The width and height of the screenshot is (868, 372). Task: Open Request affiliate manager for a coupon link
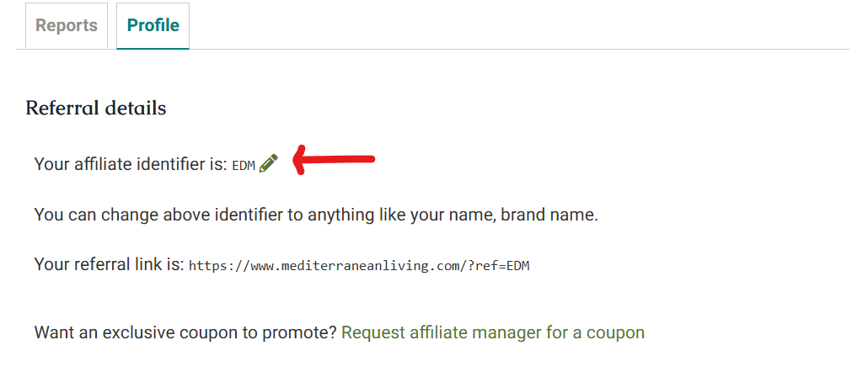coord(493,332)
